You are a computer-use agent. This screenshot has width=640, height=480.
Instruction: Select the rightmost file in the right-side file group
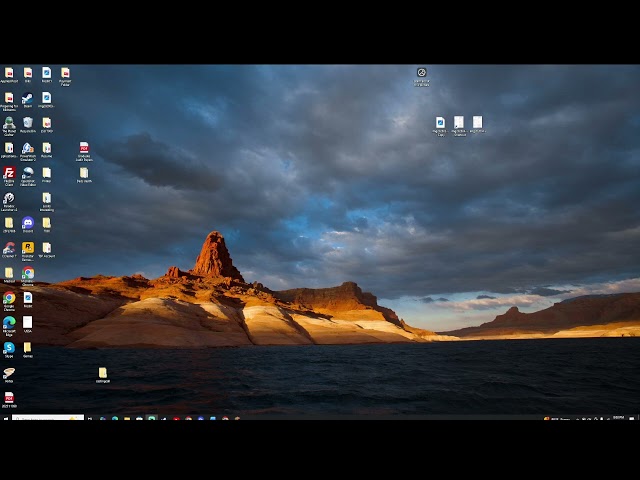[478, 124]
